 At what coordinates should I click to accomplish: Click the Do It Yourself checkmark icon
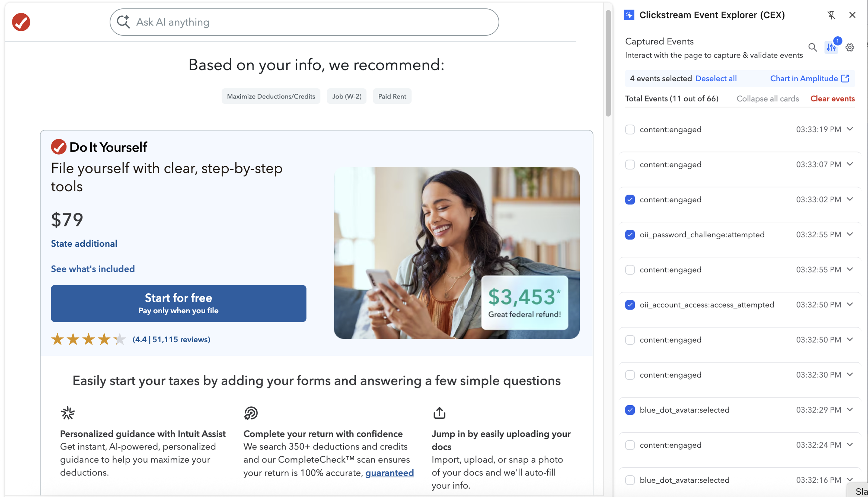pos(59,147)
